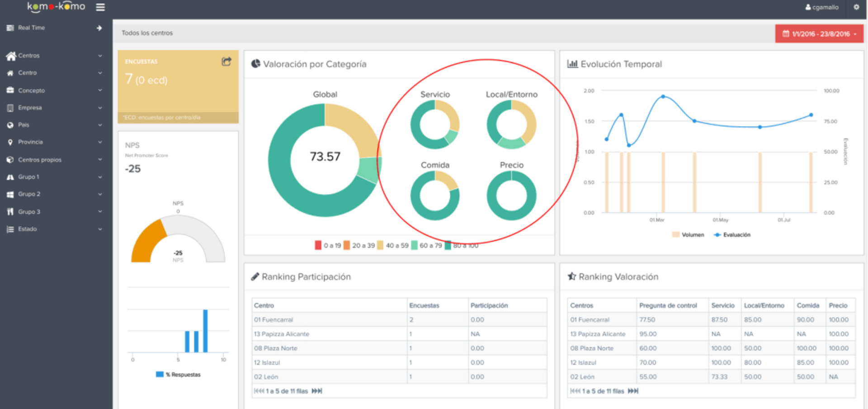868x409 pixels.
Task: Click the Provincia location pin icon
Action: tap(10, 142)
